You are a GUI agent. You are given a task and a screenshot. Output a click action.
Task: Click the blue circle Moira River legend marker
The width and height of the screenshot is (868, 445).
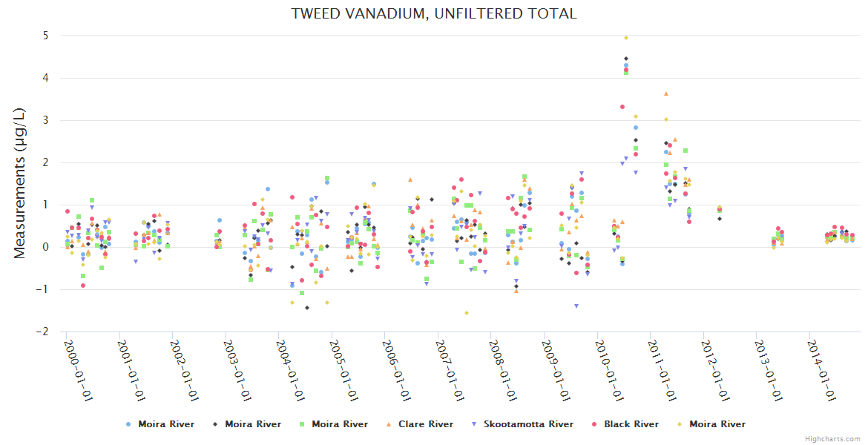pos(128,424)
